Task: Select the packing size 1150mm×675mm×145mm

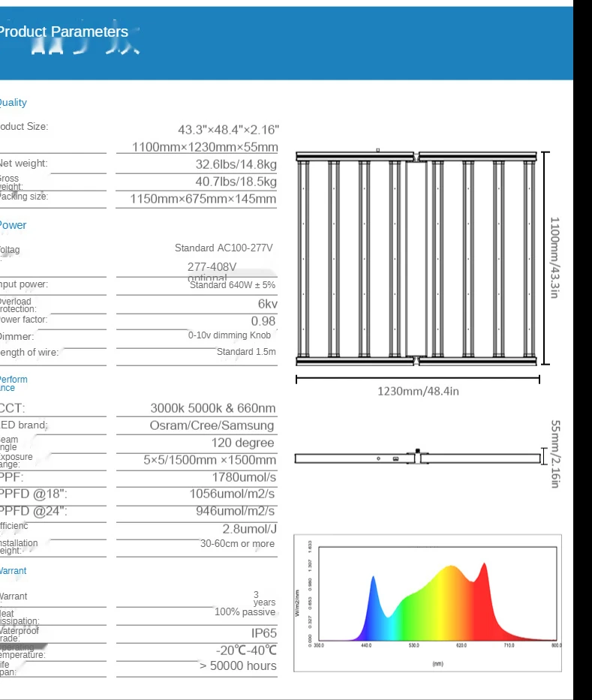Action: 203,199
